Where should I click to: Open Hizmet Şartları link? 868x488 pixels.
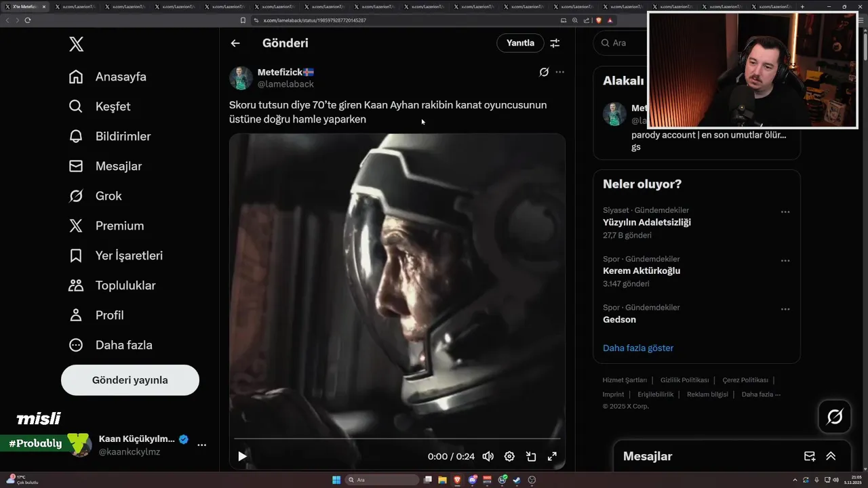(x=625, y=380)
